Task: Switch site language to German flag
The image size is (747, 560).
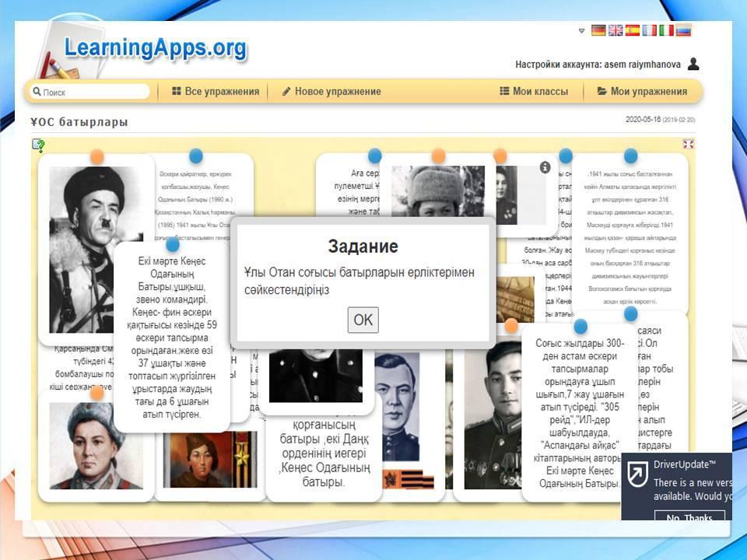Action: 598,30
